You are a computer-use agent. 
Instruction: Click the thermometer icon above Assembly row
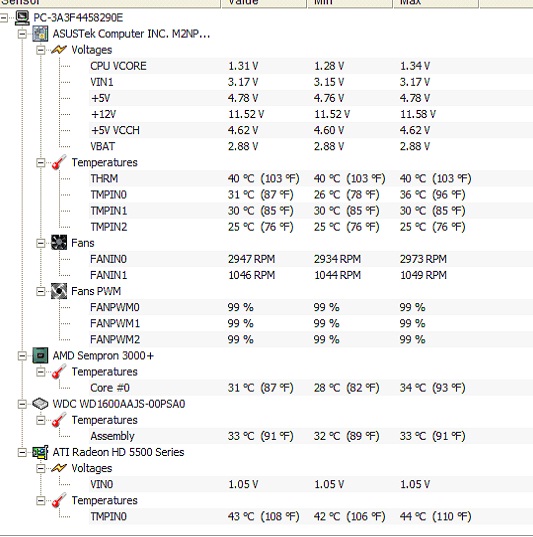[x=59, y=420]
